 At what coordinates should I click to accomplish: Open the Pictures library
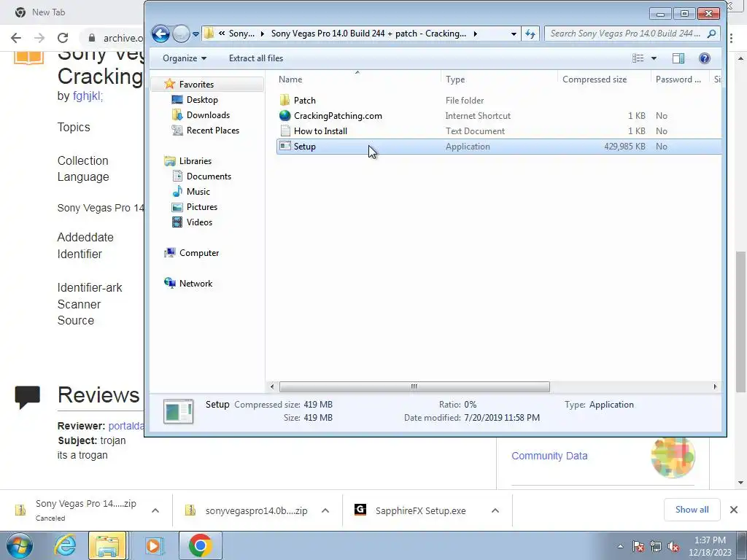coord(202,206)
